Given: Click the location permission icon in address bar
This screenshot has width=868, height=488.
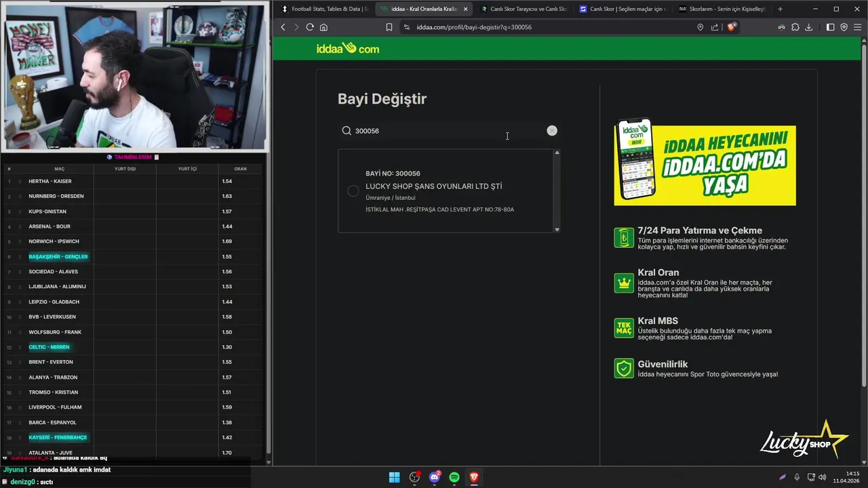Looking at the screenshot, I should [701, 27].
